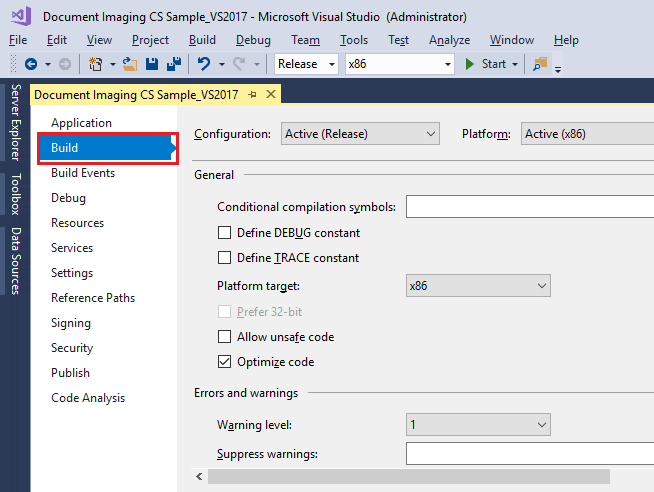
Task: Click the Conditional compilation symbols field
Action: (529, 207)
